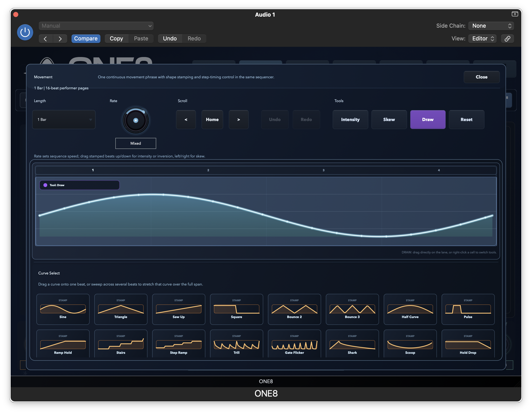532x414 pixels.
Task: Click the link chain icon
Action: click(x=507, y=39)
